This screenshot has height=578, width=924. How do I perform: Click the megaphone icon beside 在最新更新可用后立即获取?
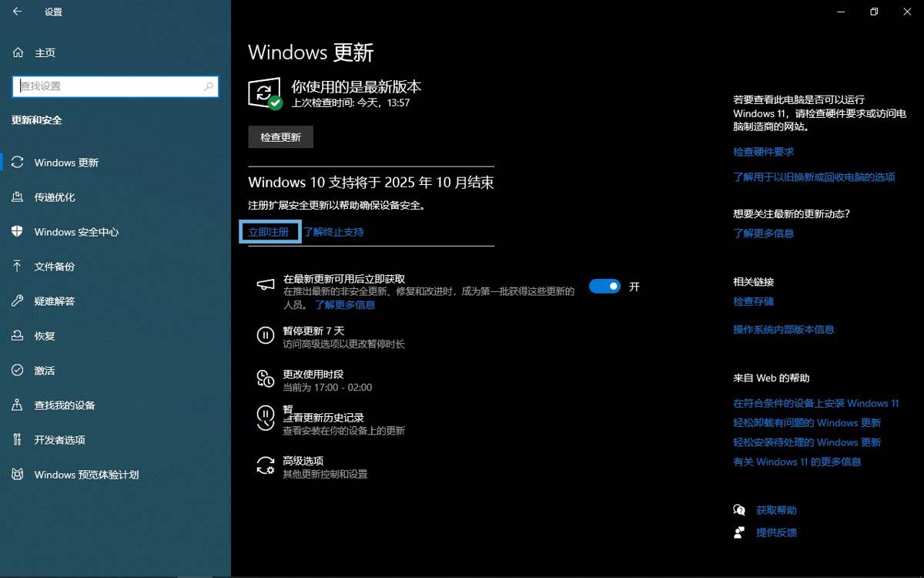pyautogui.click(x=265, y=284)
